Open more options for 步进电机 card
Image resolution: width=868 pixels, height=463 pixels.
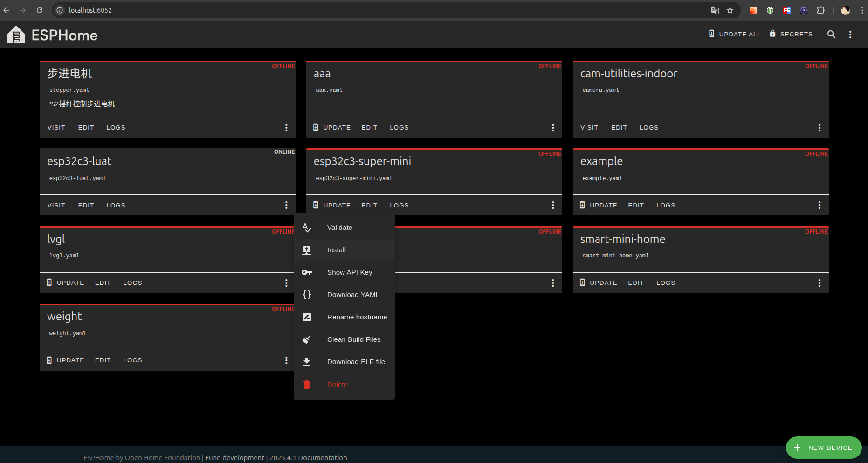click(286, 128)
